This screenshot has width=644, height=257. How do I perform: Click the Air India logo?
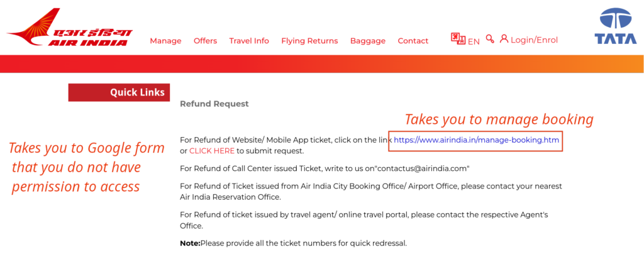tap(69, 27)
